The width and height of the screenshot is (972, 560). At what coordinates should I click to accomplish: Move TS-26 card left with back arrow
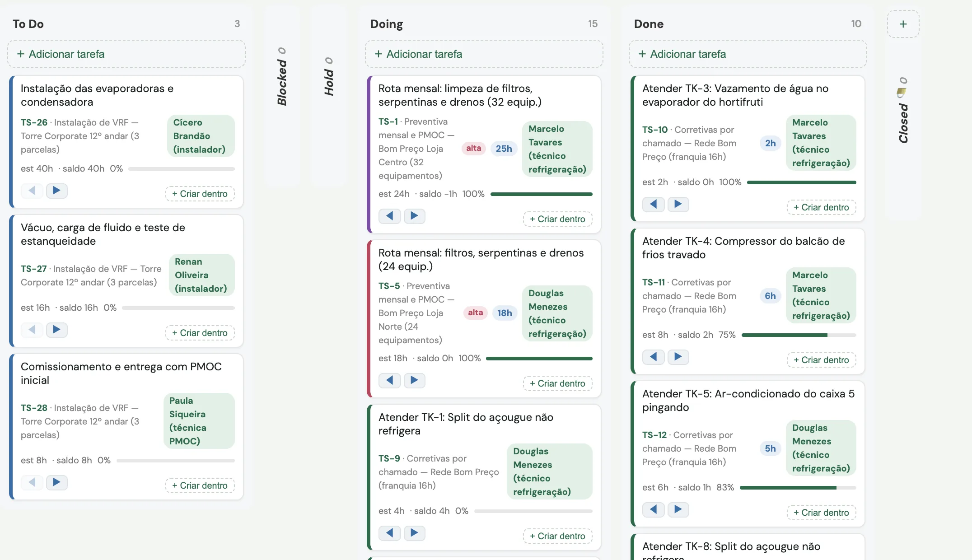(x=32, y=191)
